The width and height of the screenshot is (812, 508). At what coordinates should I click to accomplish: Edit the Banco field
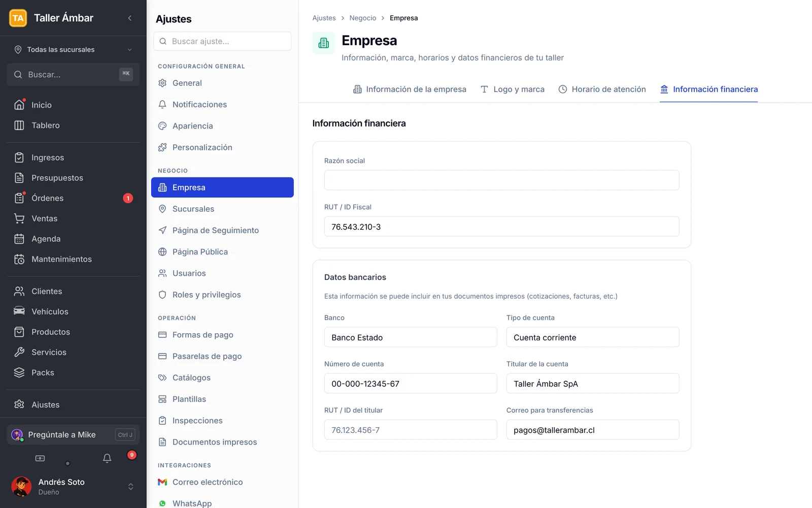point(411,337)
